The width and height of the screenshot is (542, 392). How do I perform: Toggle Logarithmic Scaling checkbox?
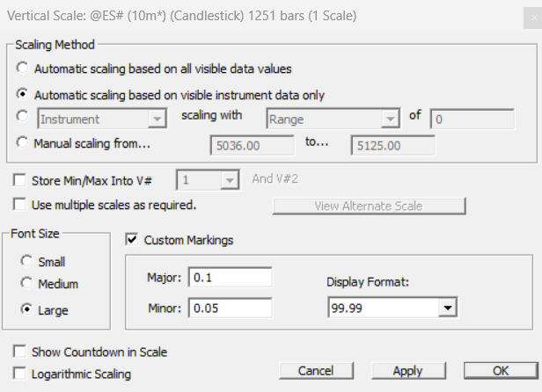click(20, 374)
